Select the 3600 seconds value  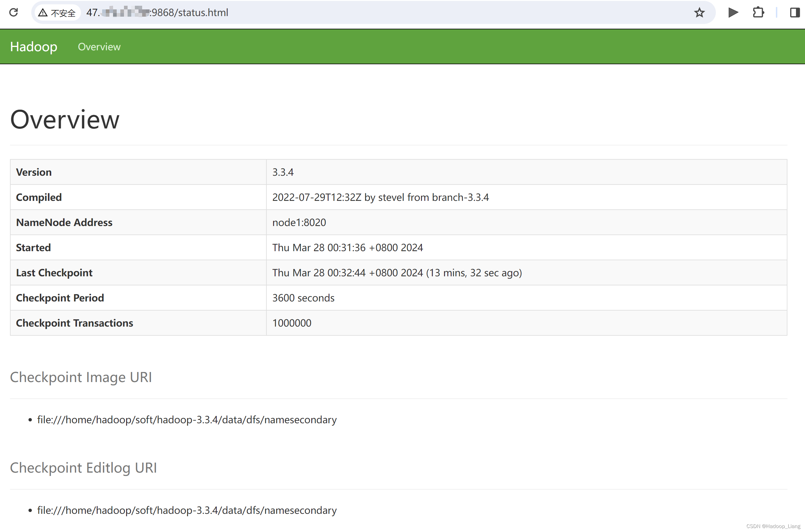(303, 298)
